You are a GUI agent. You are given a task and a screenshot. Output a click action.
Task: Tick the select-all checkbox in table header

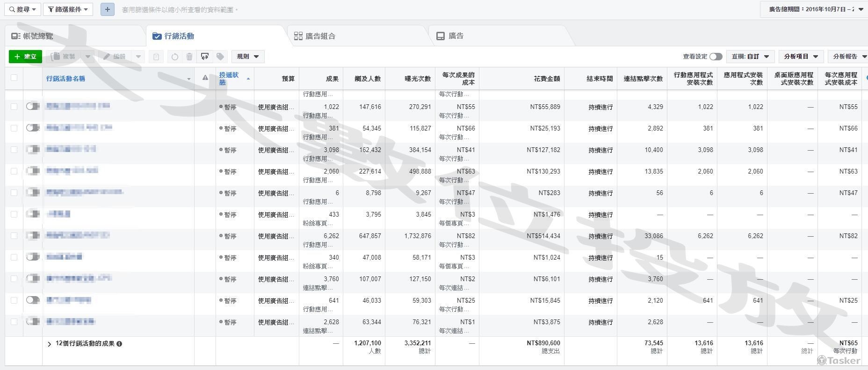14,78
